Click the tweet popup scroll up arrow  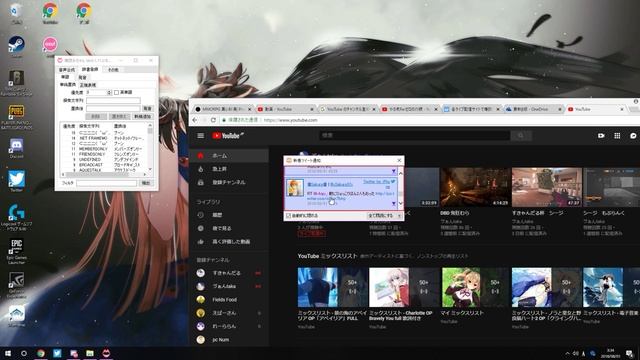pyautogui.click(x=400, y=173)
